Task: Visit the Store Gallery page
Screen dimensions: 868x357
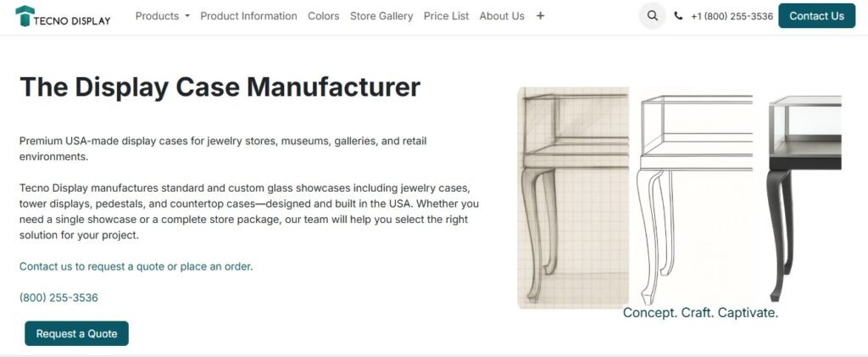Action: coord(381,16)
